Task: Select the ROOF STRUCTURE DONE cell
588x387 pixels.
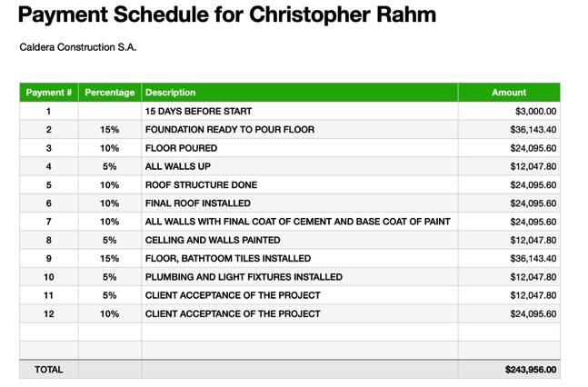Action: coord(299,184)
